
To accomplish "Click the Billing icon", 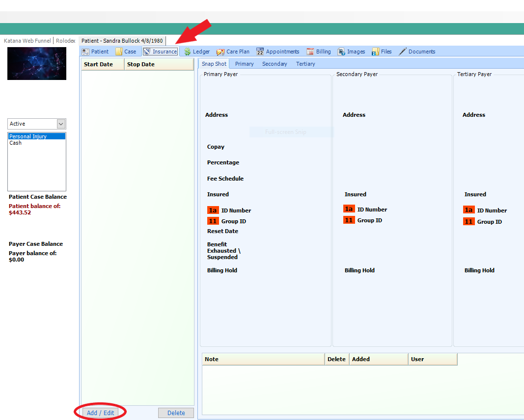I will coord(310,52).
